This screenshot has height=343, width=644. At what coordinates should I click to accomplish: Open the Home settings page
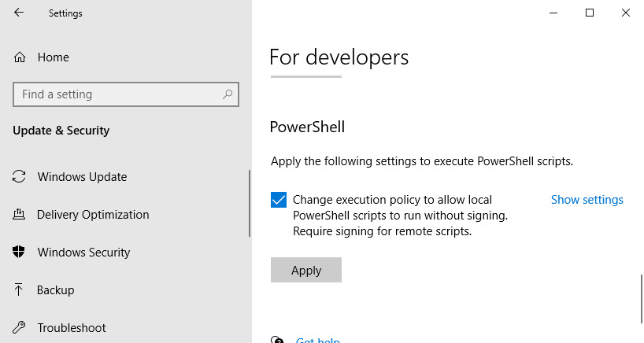(53, 57)
